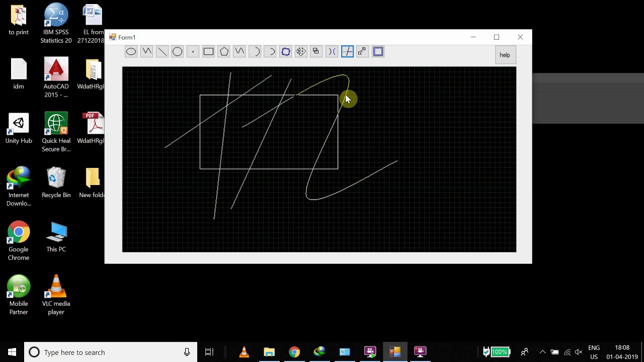
Task: Open the People icon in the tray
Action: (x=524, y=352)
